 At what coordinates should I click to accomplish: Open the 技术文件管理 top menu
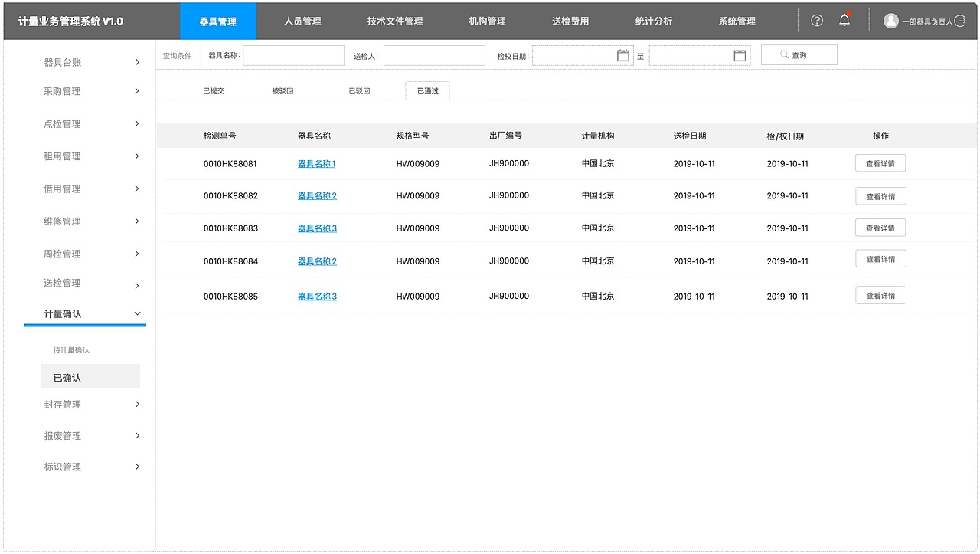[x=395, y=21]
